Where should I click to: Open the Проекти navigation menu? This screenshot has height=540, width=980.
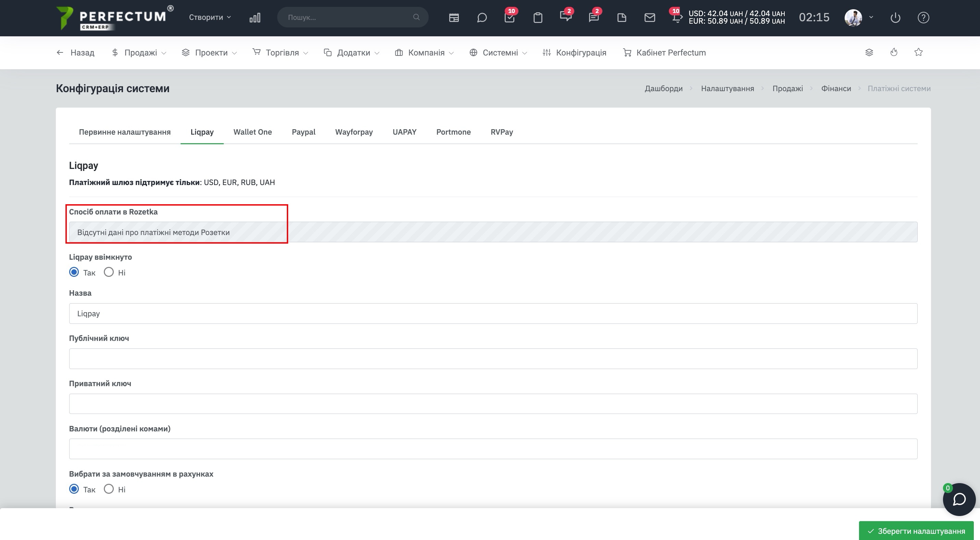point(209,52)
